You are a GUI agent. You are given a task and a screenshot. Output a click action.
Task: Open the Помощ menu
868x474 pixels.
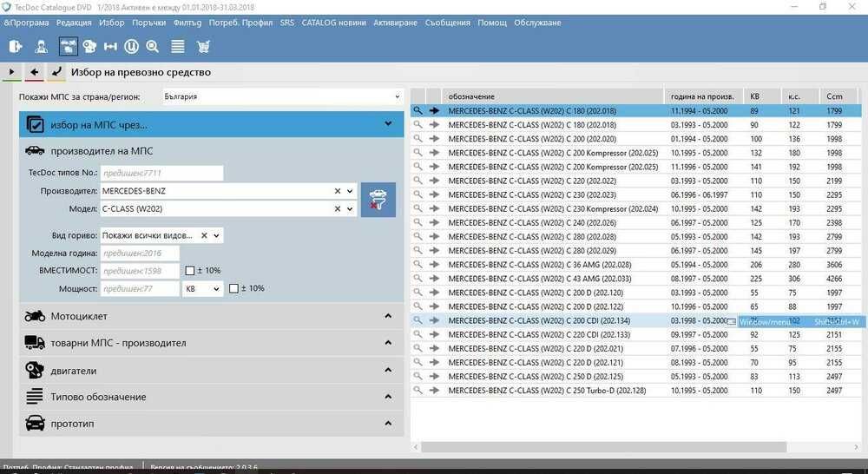click(492, 23)
